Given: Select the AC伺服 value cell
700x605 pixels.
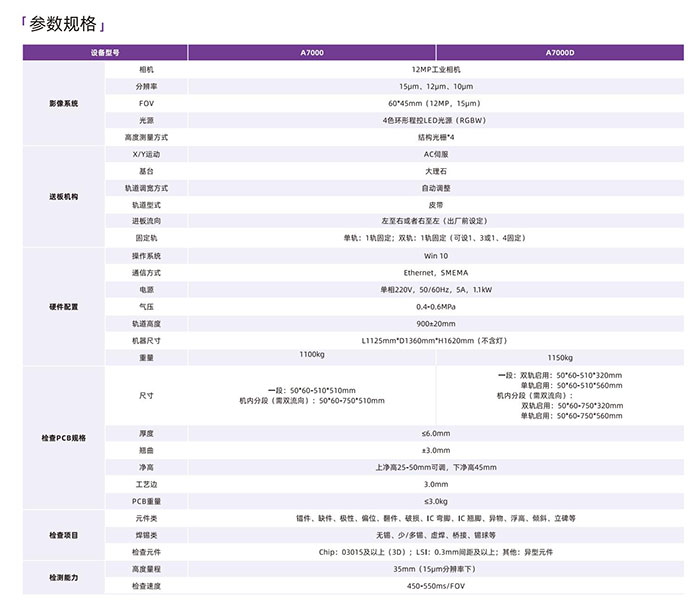Looking at the screenshot, I should (x=435, y=154).
